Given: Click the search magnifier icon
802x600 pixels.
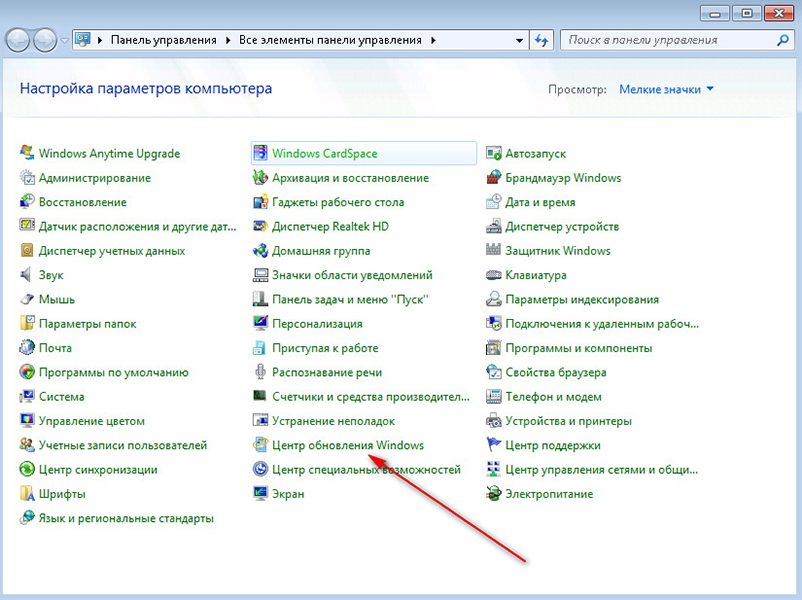Looking at the screenshot, I should pos(783,40).
